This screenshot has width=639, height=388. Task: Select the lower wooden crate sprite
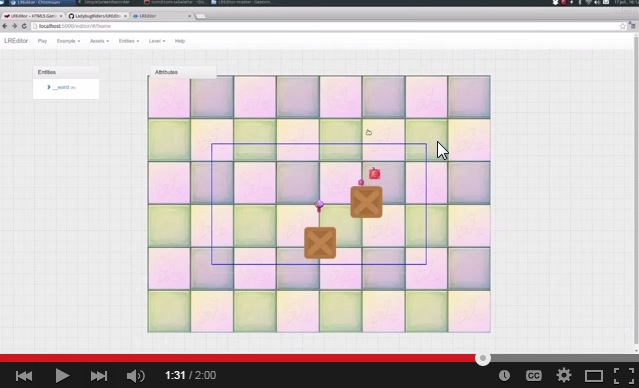[320, 243]
